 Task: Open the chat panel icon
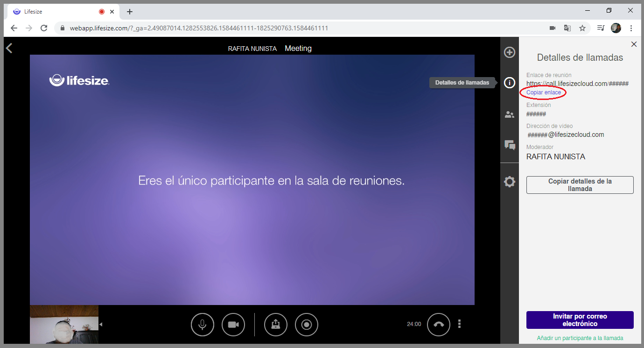click(510, 145)
